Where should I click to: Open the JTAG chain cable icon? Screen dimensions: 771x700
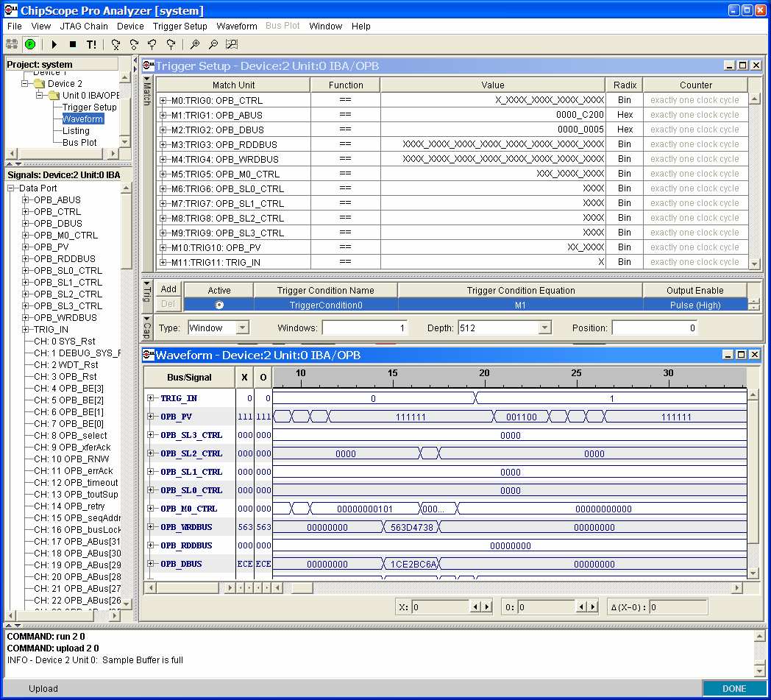12,44
